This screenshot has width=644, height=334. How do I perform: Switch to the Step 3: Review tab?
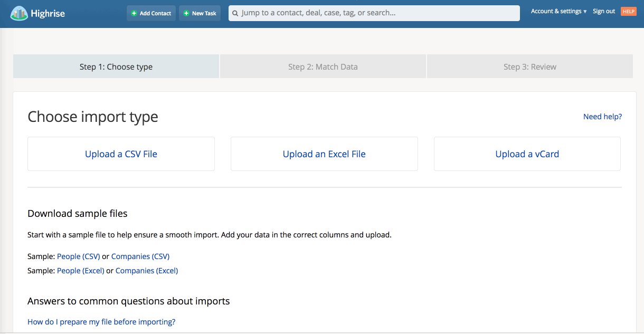coord(529,66)
